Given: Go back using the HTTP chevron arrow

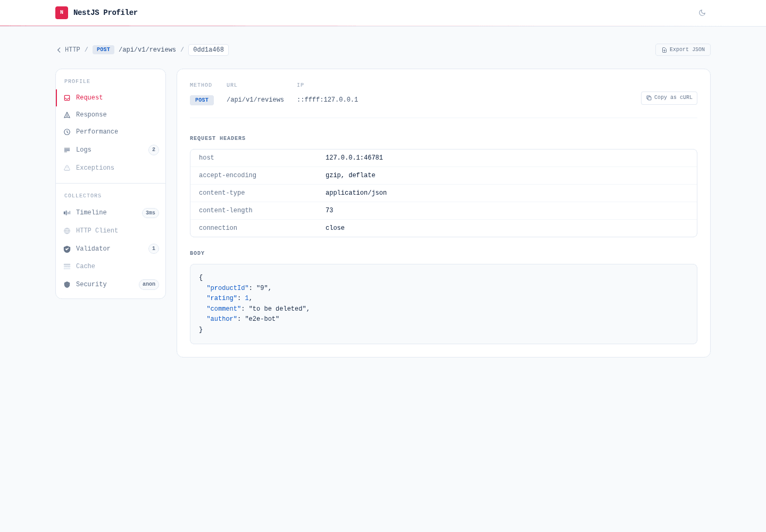Looking at the screenshot, I should 59,50.
